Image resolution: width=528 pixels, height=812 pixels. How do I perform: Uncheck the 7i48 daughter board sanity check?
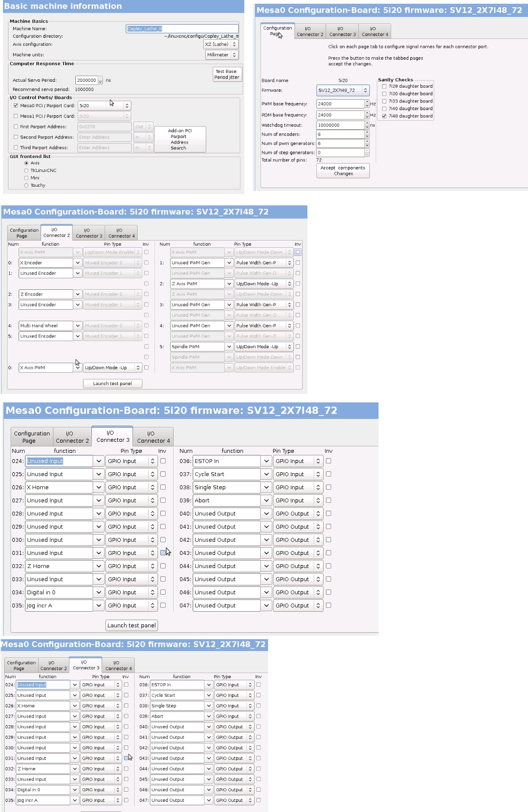point(384,116)
